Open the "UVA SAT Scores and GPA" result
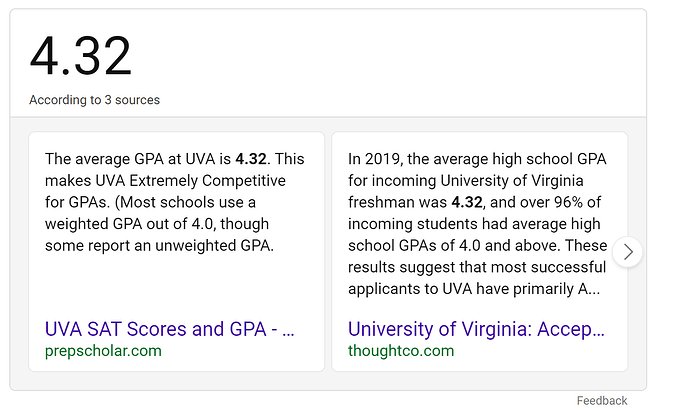690x415 pixels. point(170,329)
